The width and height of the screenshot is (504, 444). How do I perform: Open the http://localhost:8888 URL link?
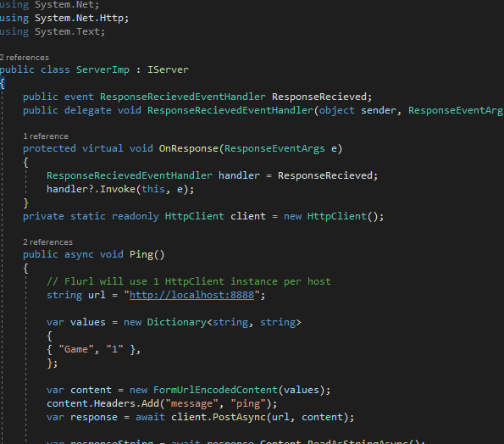[x=191, y=295]
